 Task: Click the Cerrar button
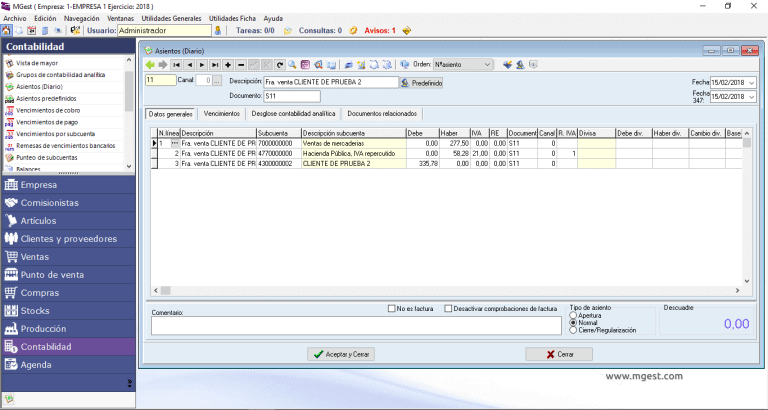(x=559, y=354)
